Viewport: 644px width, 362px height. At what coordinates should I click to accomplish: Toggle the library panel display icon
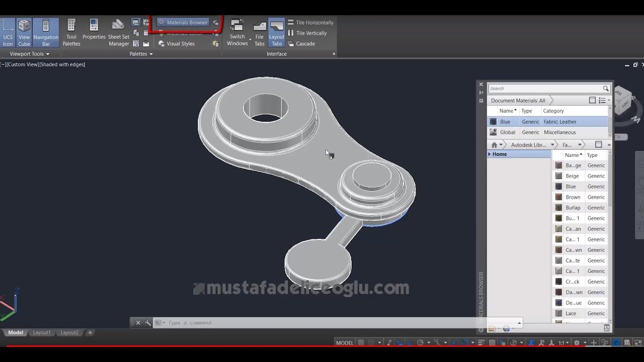(598, 145)
